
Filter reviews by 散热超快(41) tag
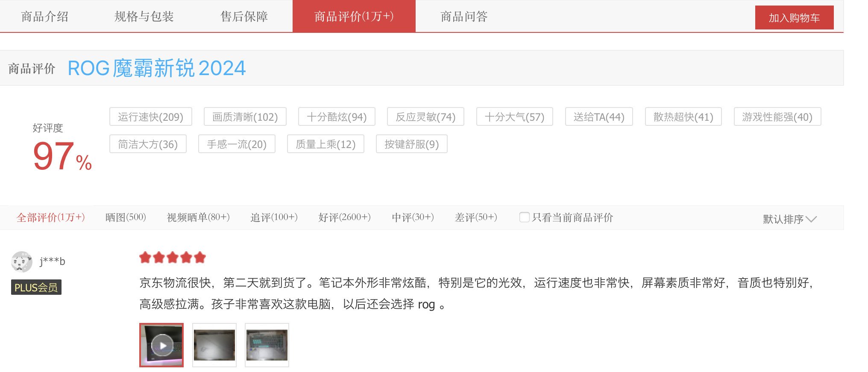click(683, 116)
